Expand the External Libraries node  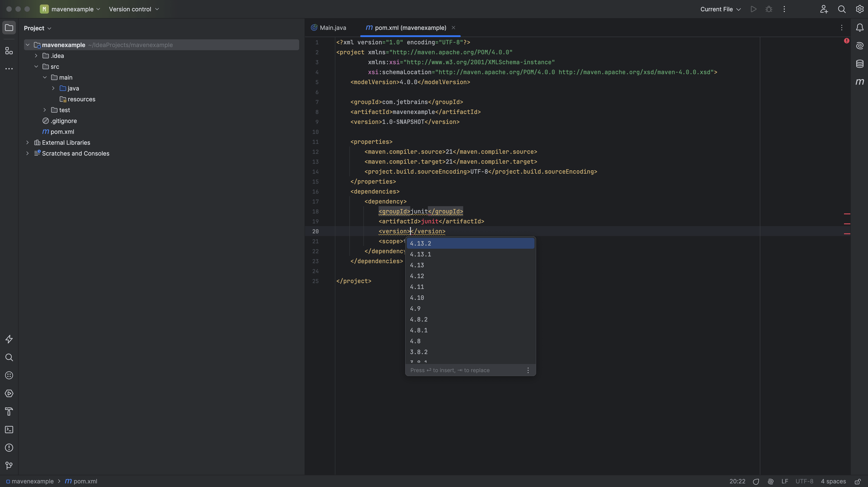pyautogui.click(x=28, y=142)
